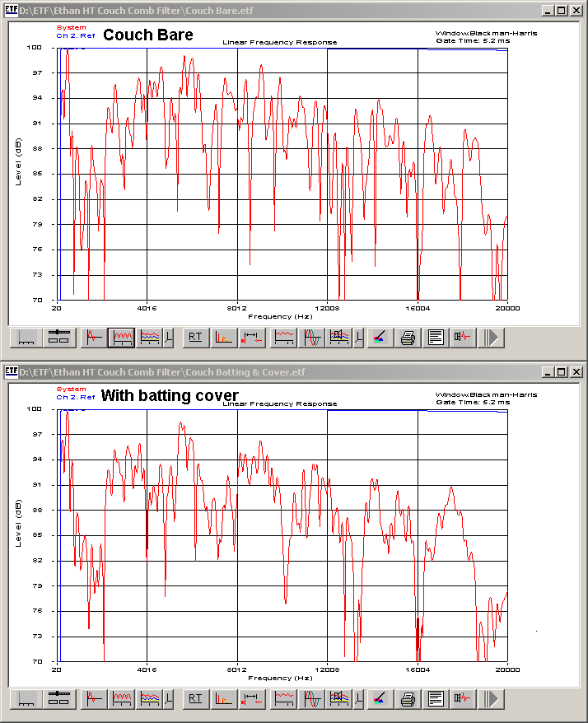588x723 pixels.
Task: Click 'Frequency (Hz)' axis label in Couch Bare graph
Action: [280, 316]
